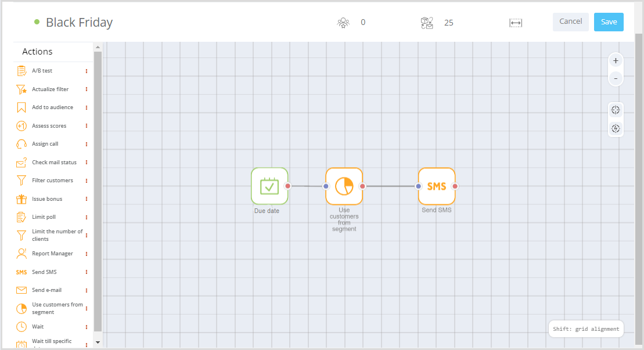Zoom in with the plus button
The height and width of the screenshot is (350, 644).
(x=616, y=60)
